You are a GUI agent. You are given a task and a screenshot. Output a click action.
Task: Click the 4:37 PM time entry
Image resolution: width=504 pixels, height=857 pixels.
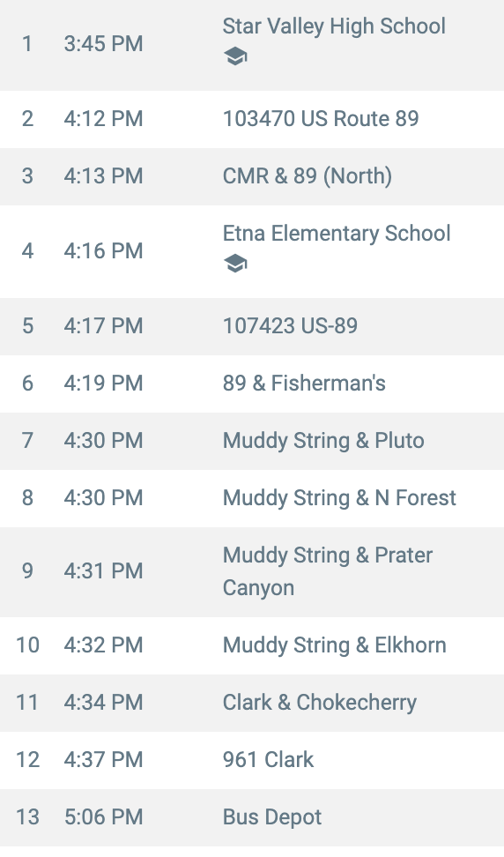pyautogui.click(x=103, y=760)
